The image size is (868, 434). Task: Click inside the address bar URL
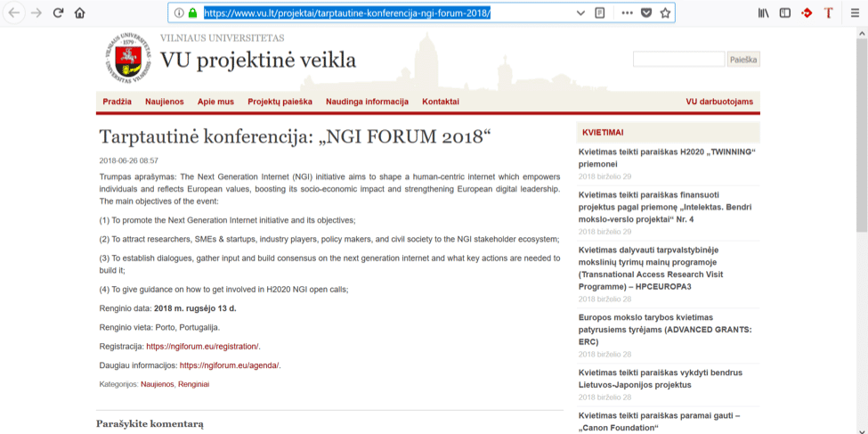click(x=347, y=13)
